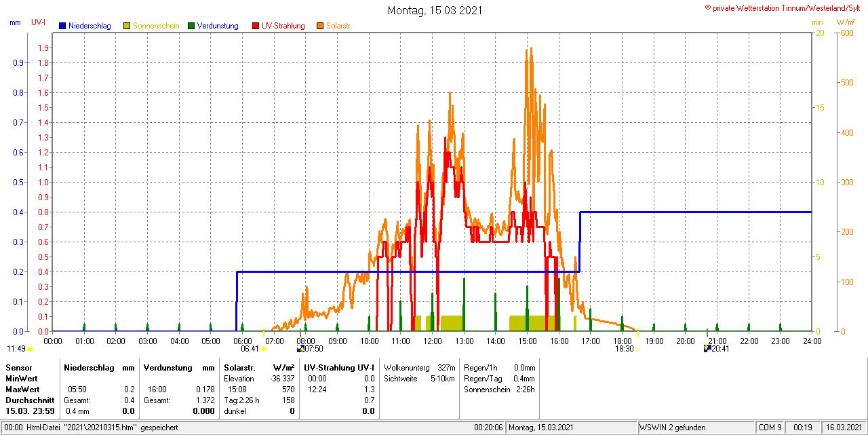This screenshot has height=435, width=868.
Task: Select the Solarstr. legend label
Action: tap(338, 26)
